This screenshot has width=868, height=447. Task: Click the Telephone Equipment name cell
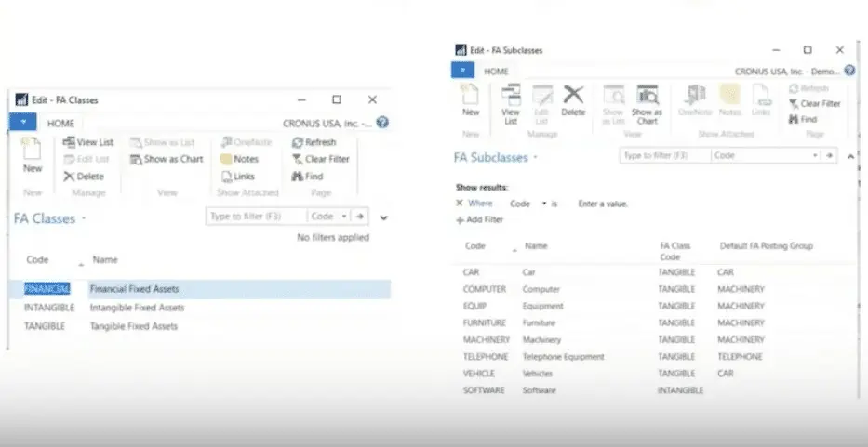point(564,357)
